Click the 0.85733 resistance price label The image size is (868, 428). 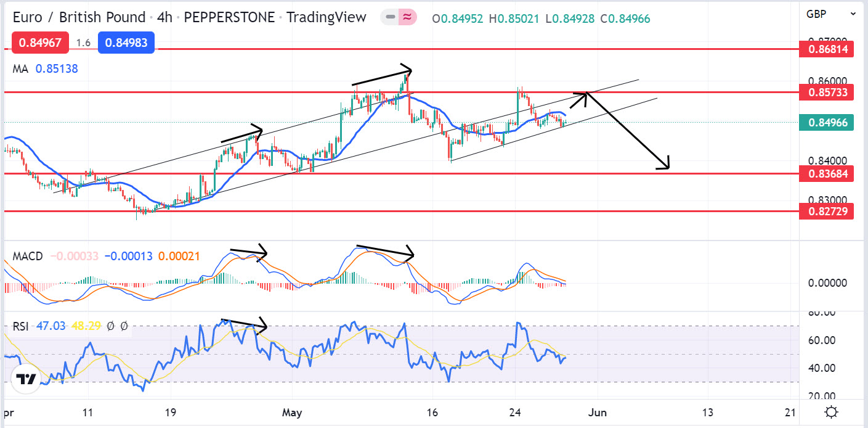(x=826, y=93)
